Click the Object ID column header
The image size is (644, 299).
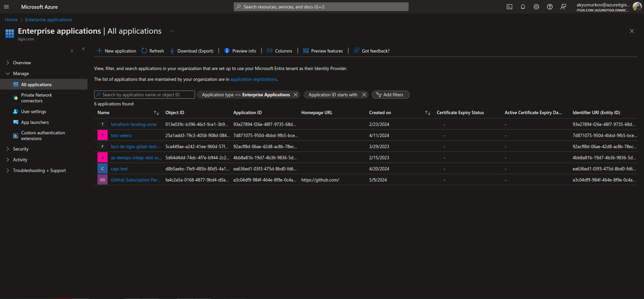click(x=175, y=112)
